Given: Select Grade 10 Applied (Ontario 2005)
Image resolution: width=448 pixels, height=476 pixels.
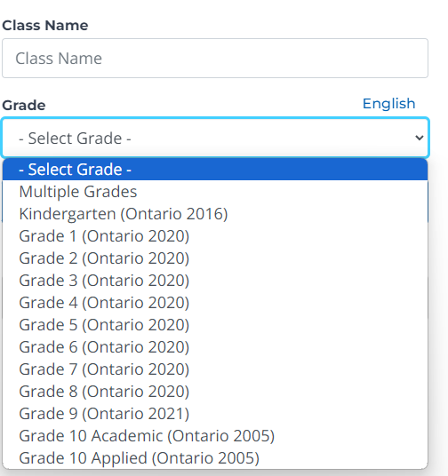Looking at the screenshot, I should [x=215, y=457].
